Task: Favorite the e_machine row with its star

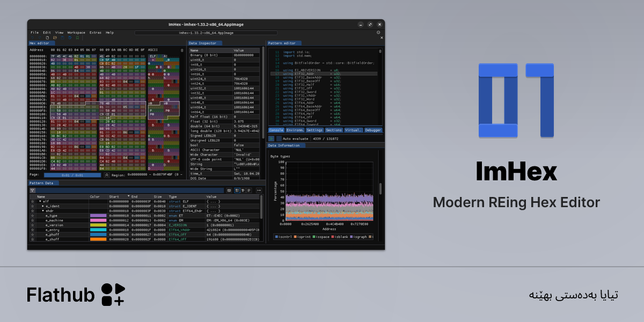Action: coord(33,220)
